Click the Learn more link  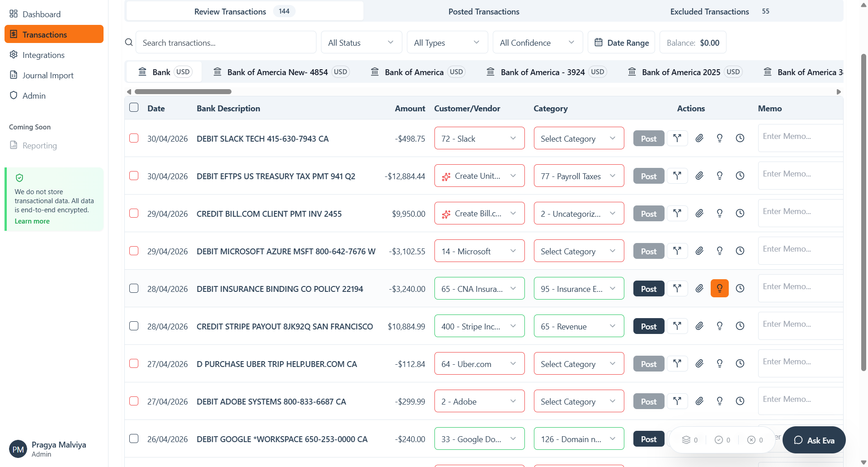(x=32, y=221)
